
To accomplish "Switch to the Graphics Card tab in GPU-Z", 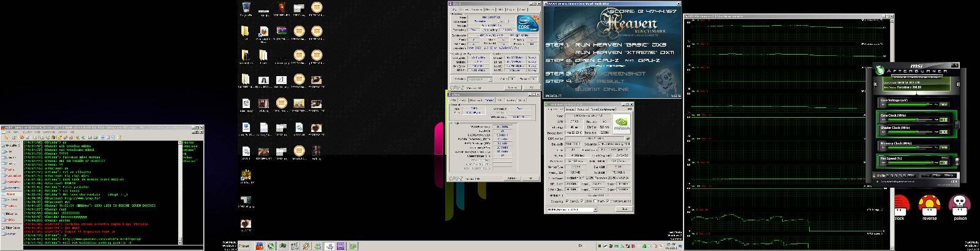I will click(556, 109).
